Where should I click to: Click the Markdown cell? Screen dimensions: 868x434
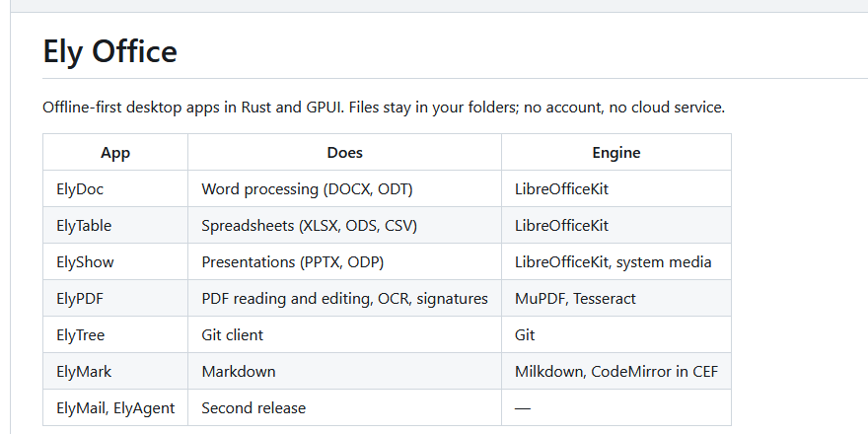(344, 372)
